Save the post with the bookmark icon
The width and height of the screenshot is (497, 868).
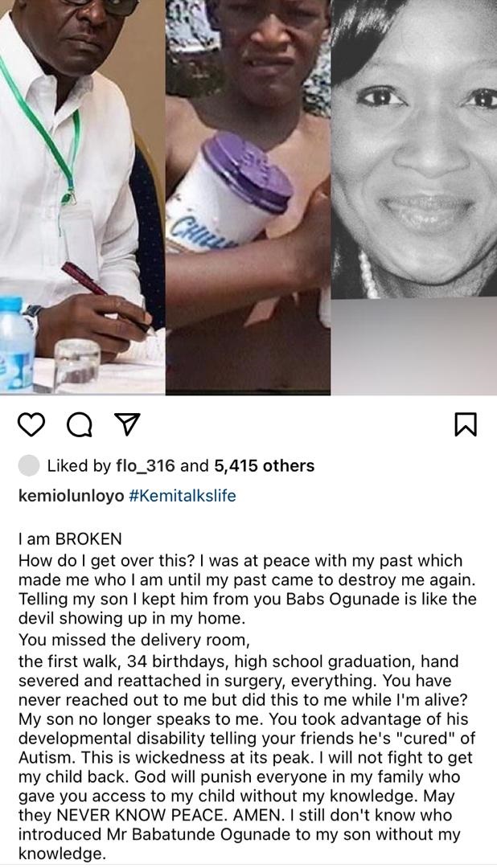tap(466, 424)
